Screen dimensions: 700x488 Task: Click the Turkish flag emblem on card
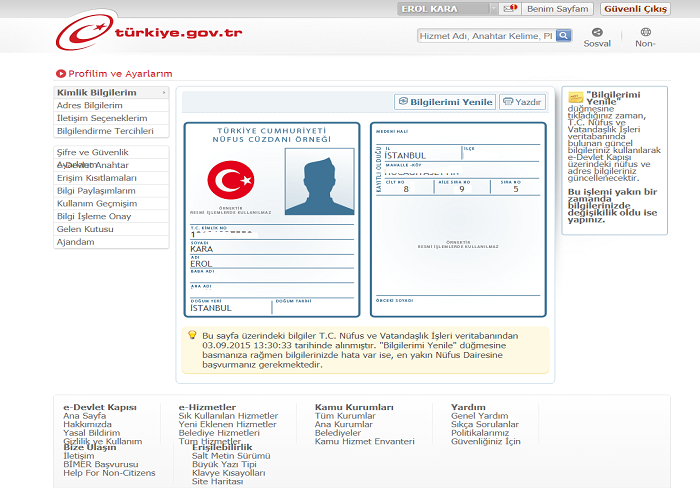(x=231, y=180)
